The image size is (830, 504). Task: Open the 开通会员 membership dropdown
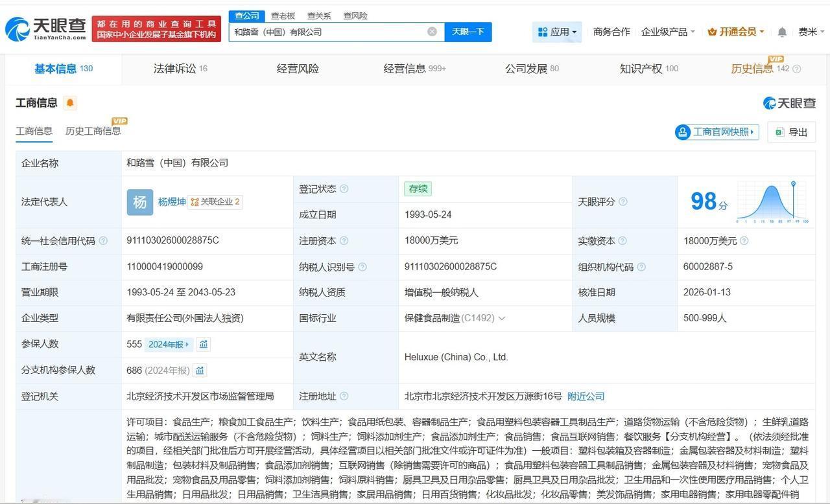[735, 32]
